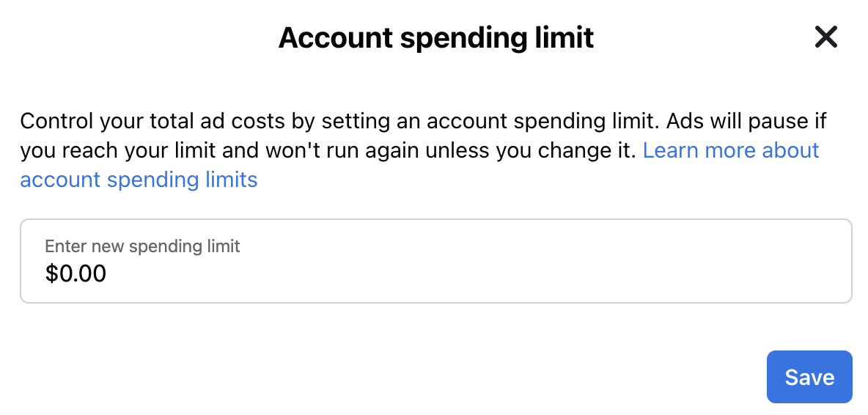Click the blue Save button
The image size is (868, 415).
[809, 377]
